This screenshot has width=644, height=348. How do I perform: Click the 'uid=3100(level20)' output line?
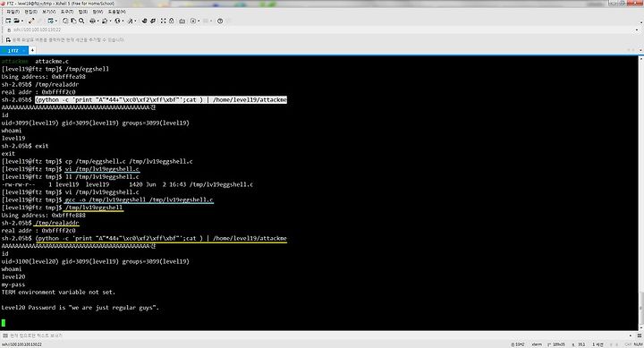pyautogui.click(x=96, y=261)
